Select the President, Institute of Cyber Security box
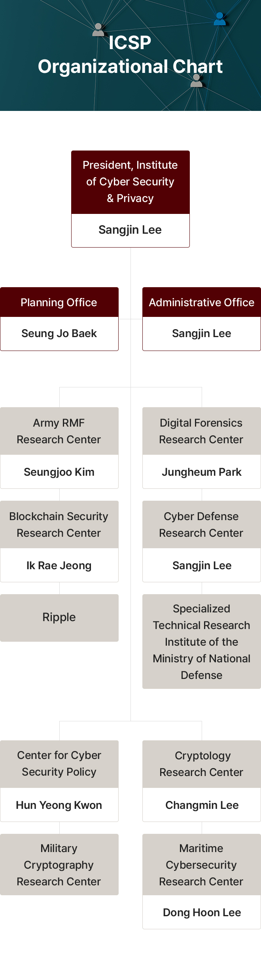The height and width of the screenshot is (980, 261). (130, 182)
